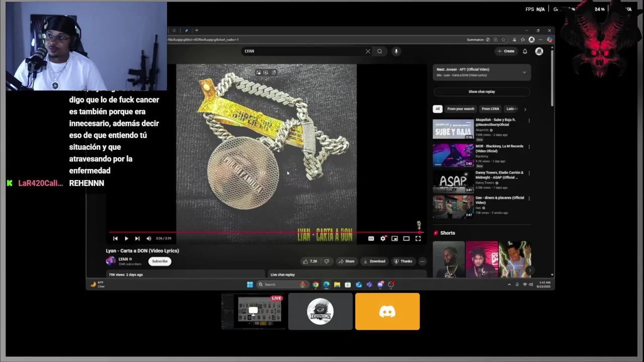This screenshot has width=644, height=362.
Task: Click the YouTube search magnifier button
Action: [380, 51]
